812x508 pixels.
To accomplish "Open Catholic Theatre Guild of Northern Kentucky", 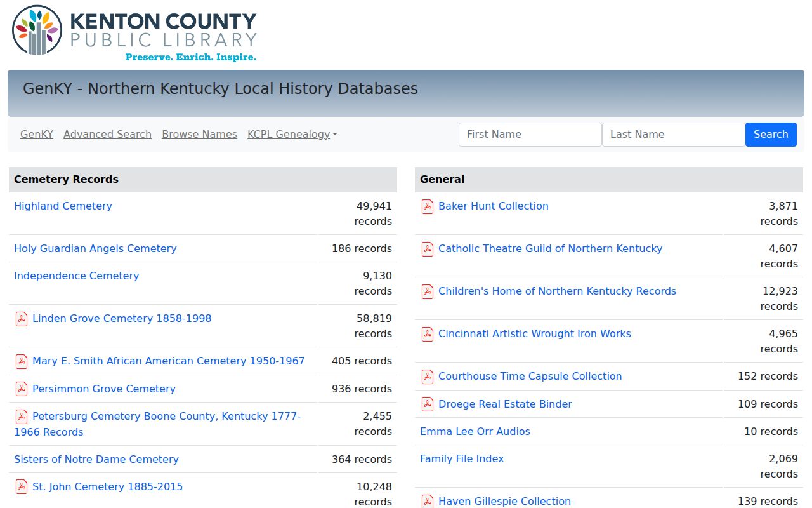I will click(550, 248).
